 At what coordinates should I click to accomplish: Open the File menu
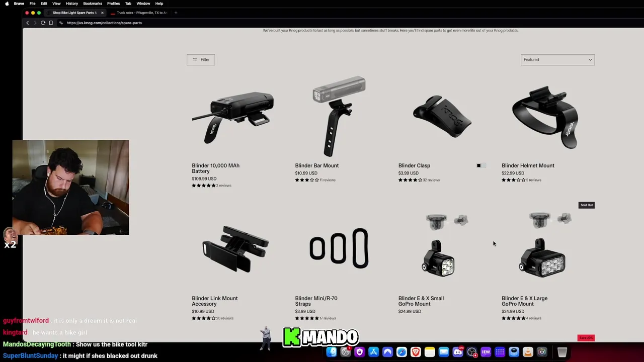click(x=32, y=4)
